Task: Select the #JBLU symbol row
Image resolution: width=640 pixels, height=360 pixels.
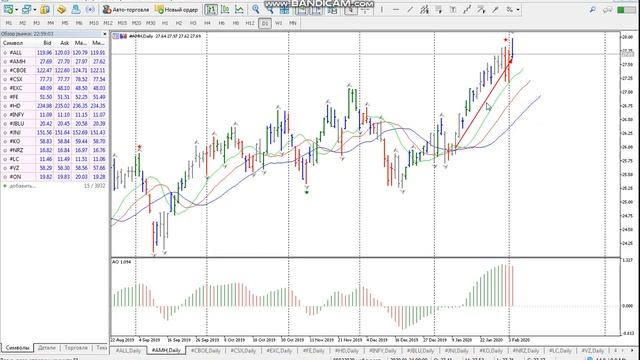Action: (54, 124)
